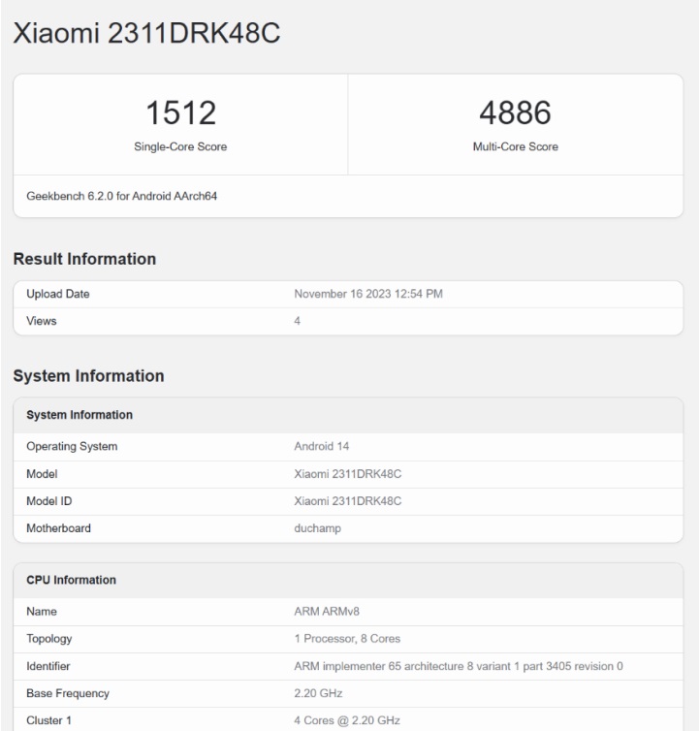The width and height of the screenshot is (700, 731).
Task: Click the CPU Information table header
Action: (x=72, y=580)
